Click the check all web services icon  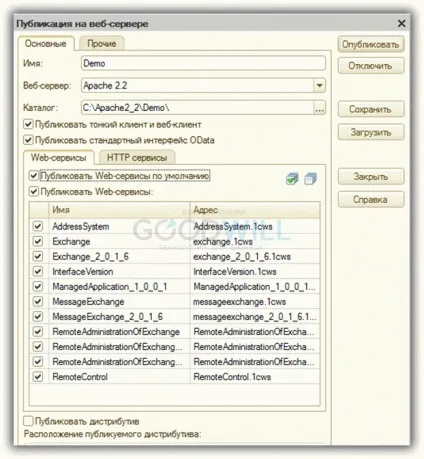[x=292, y=179]
